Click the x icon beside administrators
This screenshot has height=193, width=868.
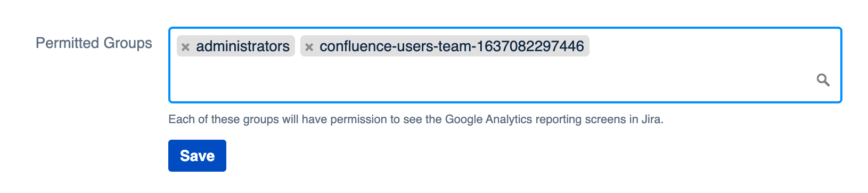(x=185, y=47)
